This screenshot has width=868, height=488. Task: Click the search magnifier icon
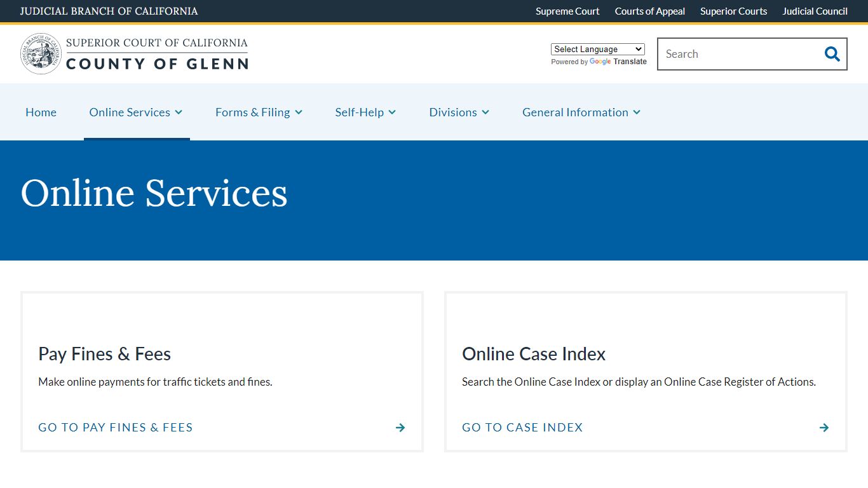(832, 54)
